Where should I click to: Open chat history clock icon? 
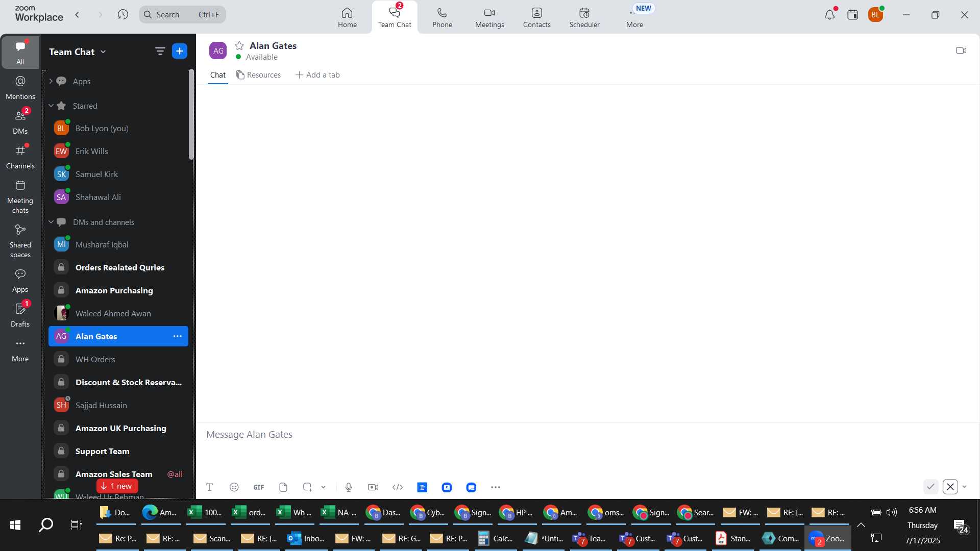point(122,15)
